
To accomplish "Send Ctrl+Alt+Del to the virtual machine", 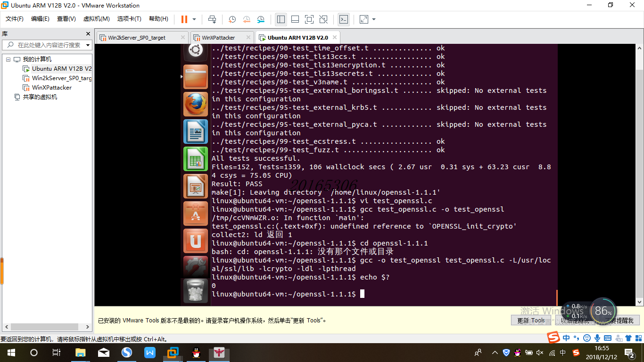I will (x=212, y=19).
